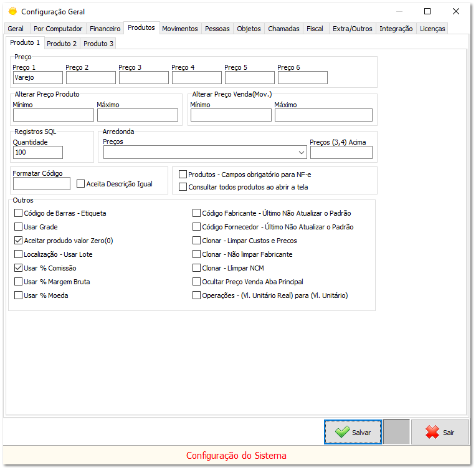
Task: Select the Preço 5 input field
Action: [x=250, y=77]
